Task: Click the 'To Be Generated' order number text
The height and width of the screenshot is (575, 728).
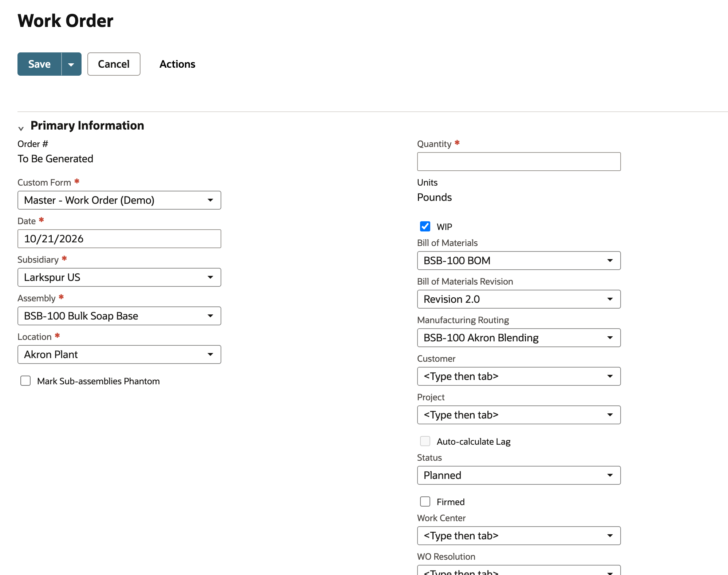Action: click(x=55, y=159)
